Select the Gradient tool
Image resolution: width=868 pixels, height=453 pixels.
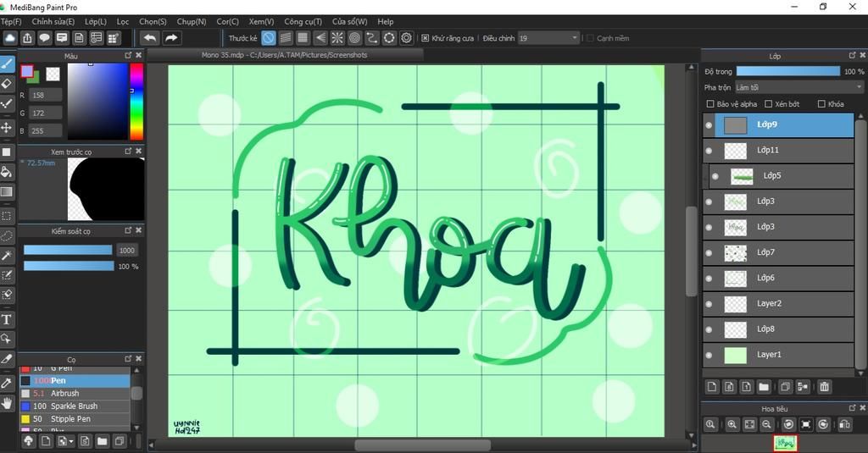tap(7, 192)
